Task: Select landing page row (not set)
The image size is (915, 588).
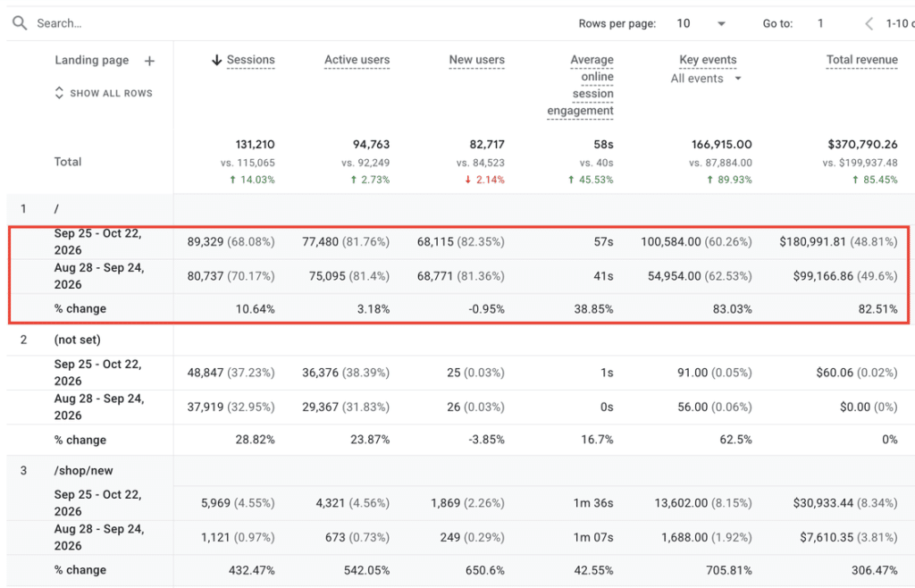Action: tap(77, 340)
